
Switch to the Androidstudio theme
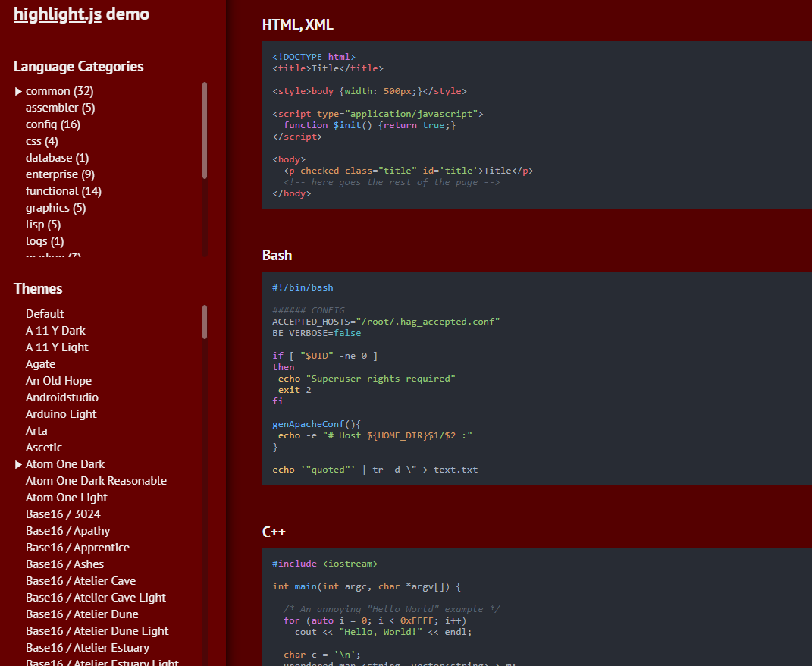(62, 397)
